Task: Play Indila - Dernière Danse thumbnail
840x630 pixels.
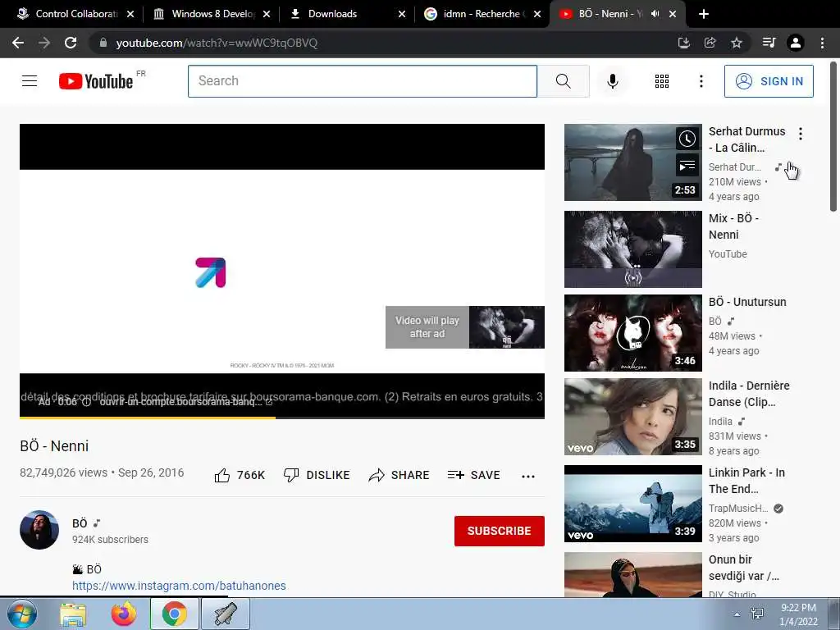Action: 632,417
